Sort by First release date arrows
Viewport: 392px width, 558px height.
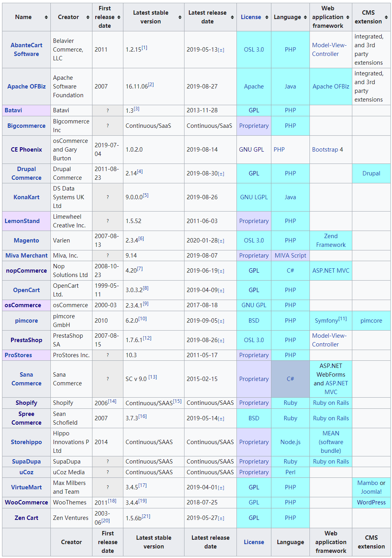click(x=119, y=17)
